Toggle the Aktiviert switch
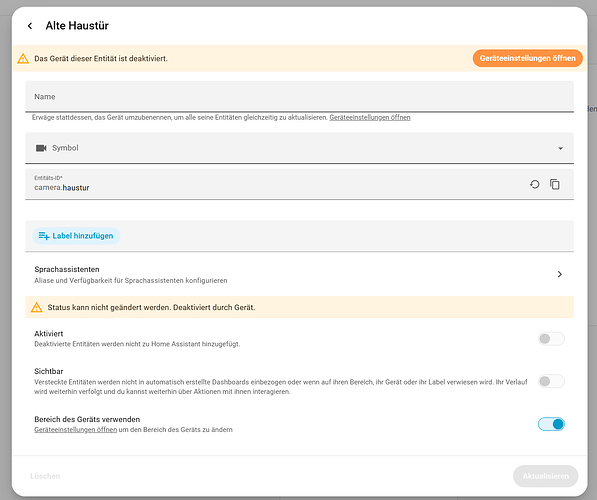Screen dimensions: 597x500 [x=551, y=339]
